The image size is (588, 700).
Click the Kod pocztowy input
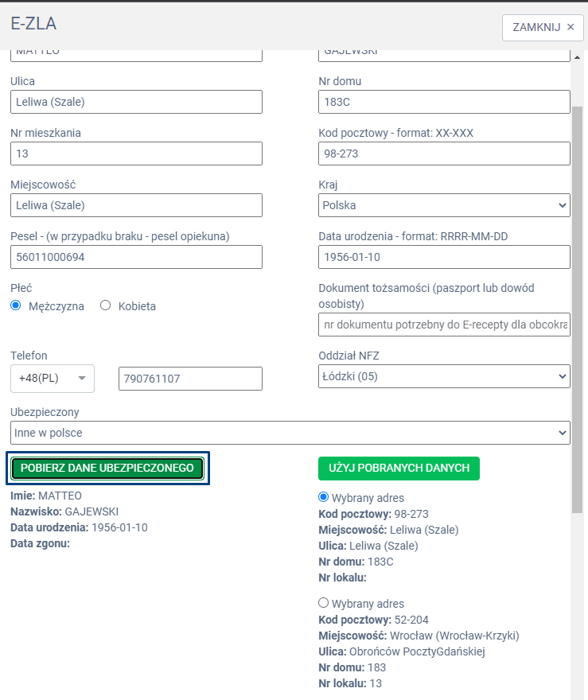[x=444, y=154]
